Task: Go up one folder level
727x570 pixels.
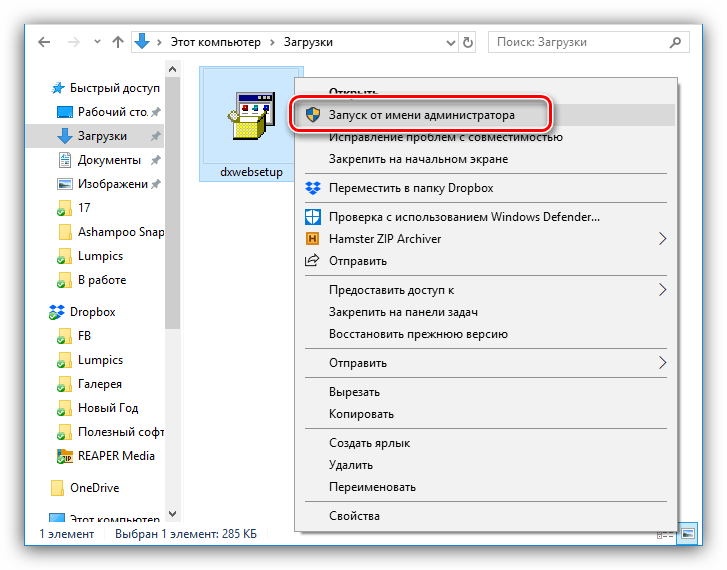Action: (x=118, y=42)
